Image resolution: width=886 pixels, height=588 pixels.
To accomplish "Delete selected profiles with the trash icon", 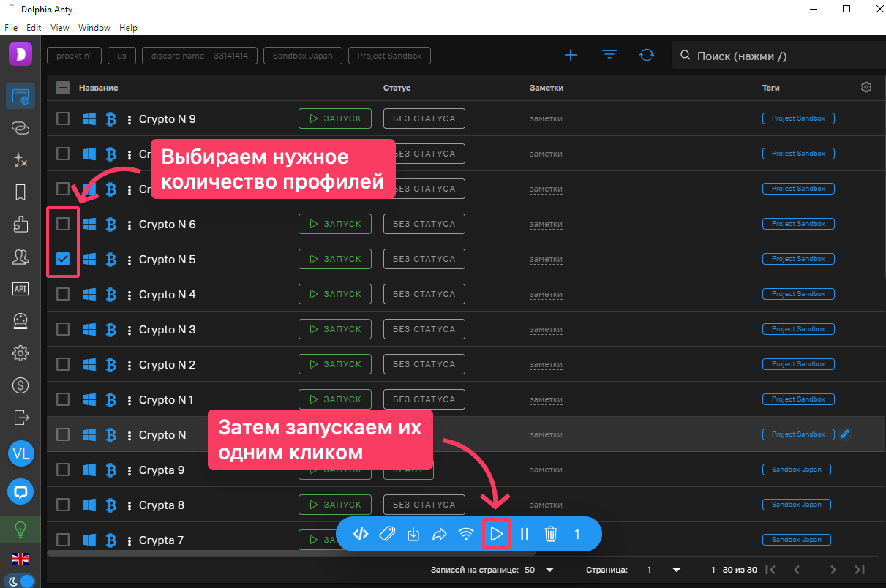I will [550, 534].
